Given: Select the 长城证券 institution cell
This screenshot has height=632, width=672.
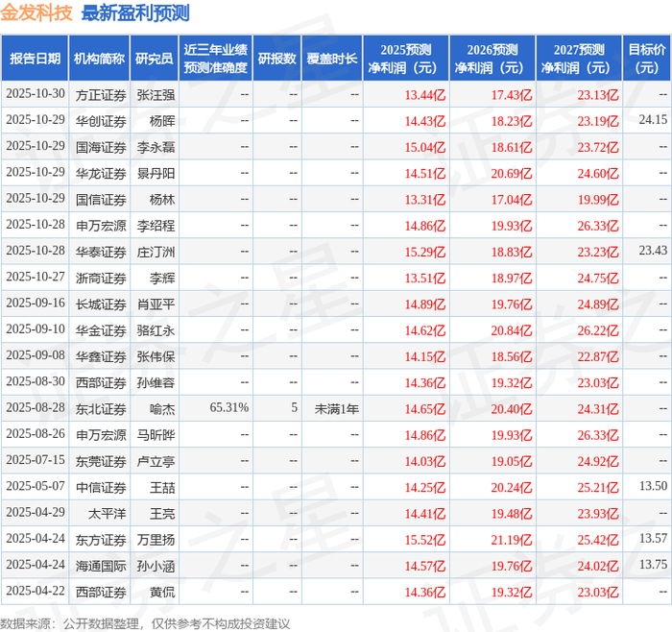Looking at the screenshot, I should point(101,304).
